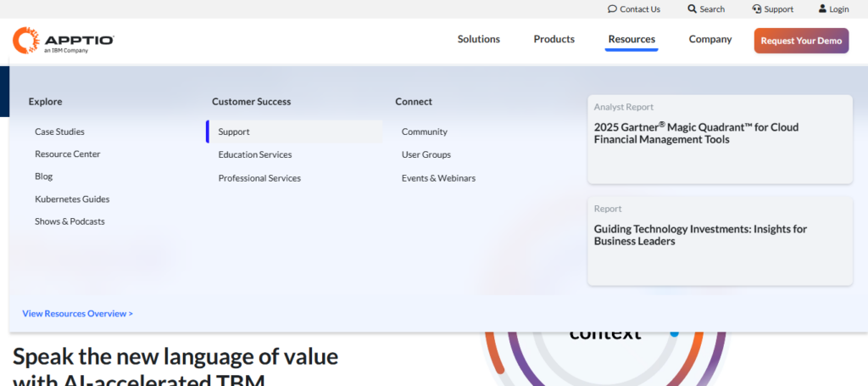Open the Blog link
Viewport: 868px width, 386px height.
(44, 176)
